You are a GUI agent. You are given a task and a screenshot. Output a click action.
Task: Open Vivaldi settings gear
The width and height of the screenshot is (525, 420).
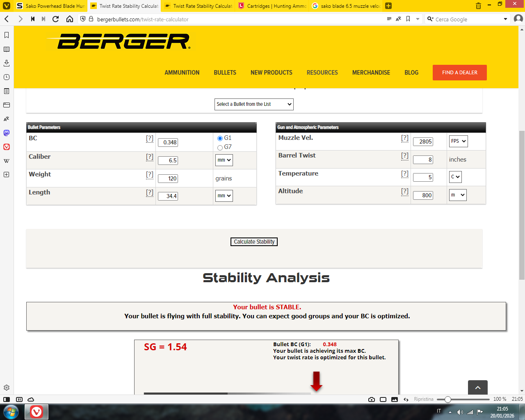tap(7, 388)
